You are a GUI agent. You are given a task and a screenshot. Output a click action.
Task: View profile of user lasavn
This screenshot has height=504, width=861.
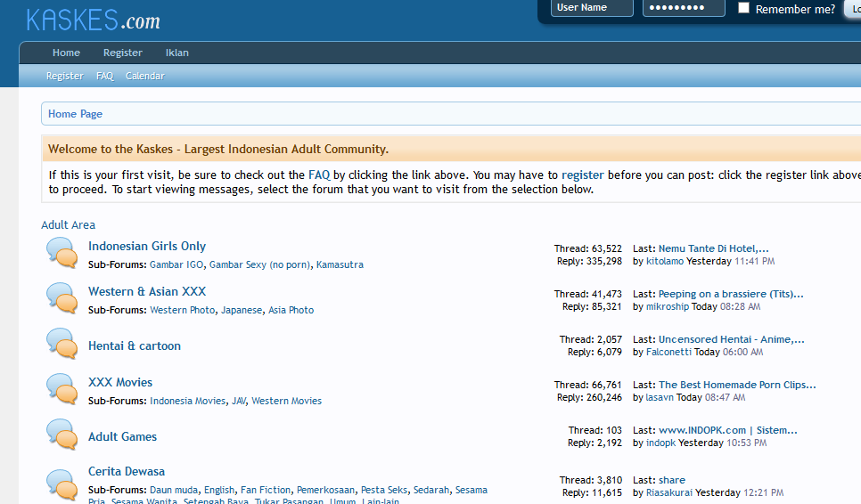(660, 398)
